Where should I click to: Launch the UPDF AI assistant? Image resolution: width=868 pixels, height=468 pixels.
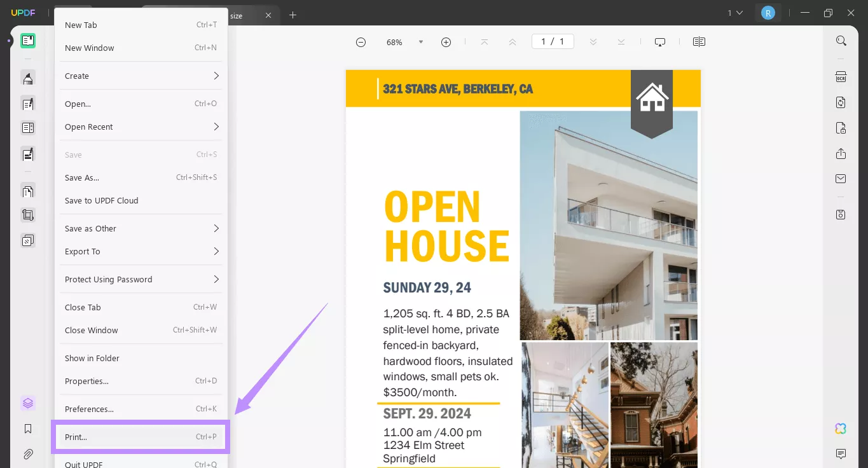(x=841, y=429)
